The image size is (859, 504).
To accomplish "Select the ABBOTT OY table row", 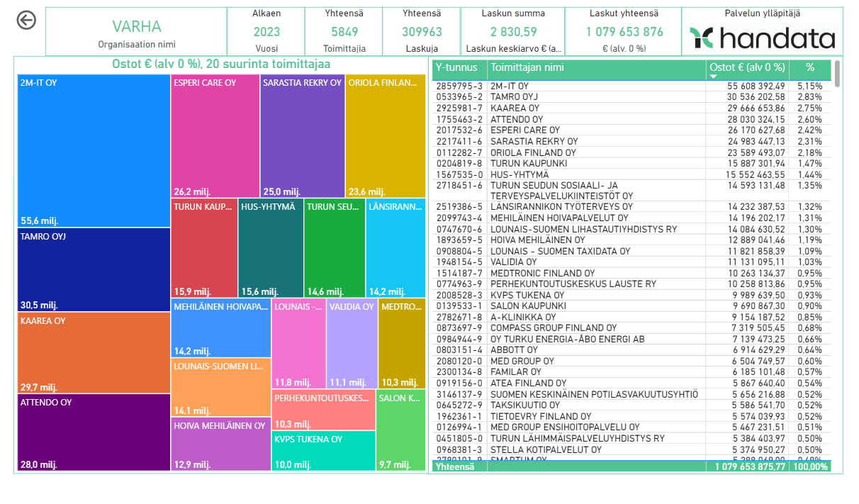I will 631,350.
